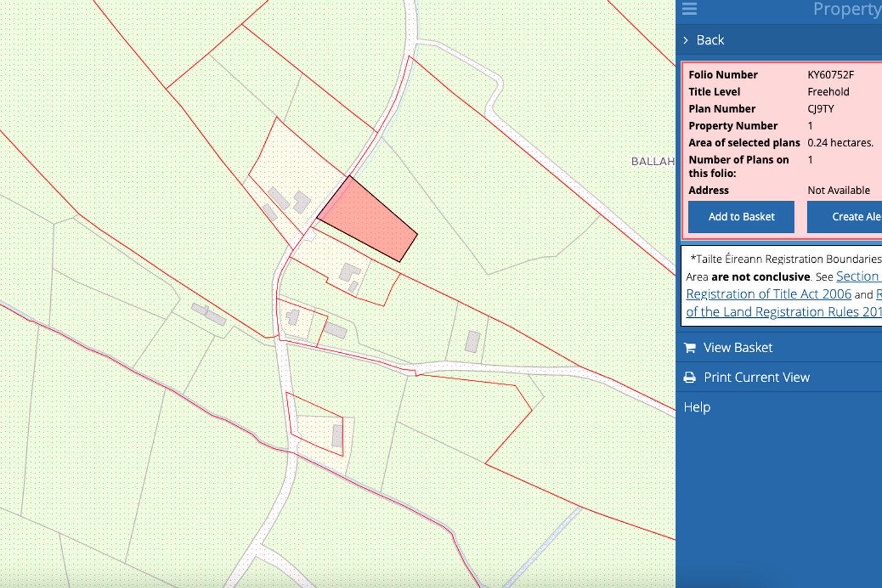Click folio number value KY60752F
882x588 pixels.
(830, 75)
